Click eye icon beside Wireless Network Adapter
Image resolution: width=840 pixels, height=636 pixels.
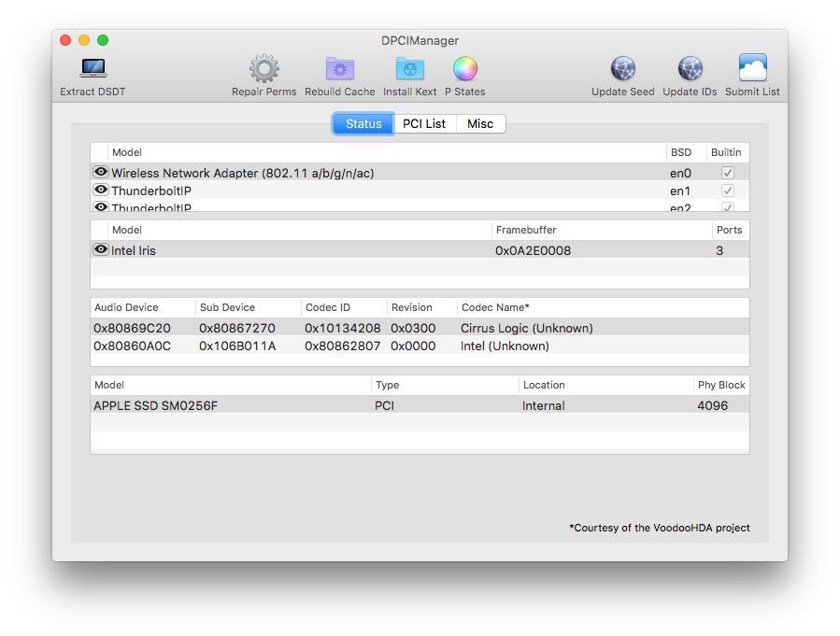101,173
